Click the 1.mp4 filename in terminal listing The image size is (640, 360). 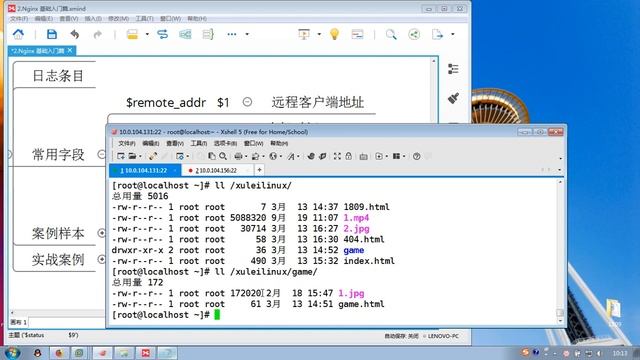(x=356, y=218)
